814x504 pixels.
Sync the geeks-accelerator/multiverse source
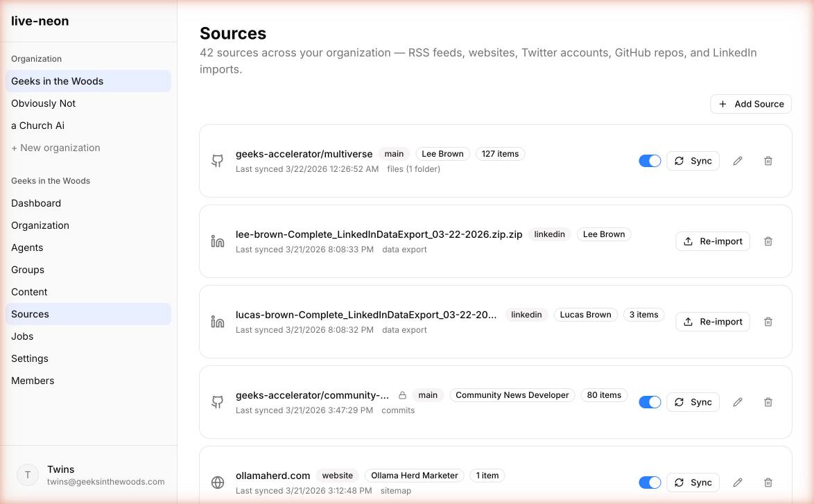tap(693, 161)
